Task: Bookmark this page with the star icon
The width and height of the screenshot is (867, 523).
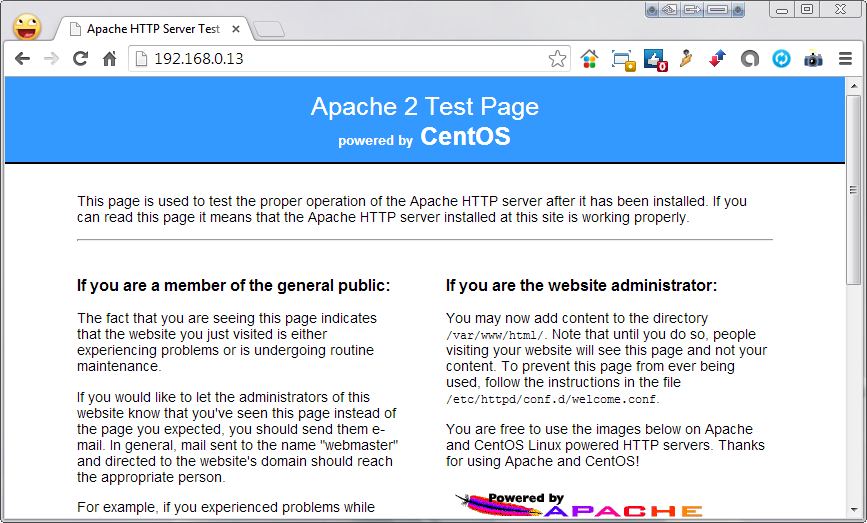Action: point(557,59)
